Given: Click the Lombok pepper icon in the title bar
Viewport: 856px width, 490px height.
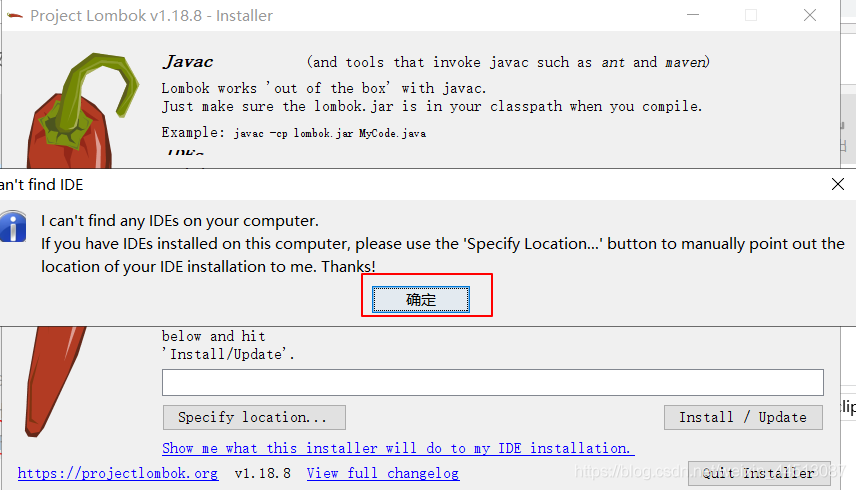Looking at the screenshot, I should click(15, 16).
